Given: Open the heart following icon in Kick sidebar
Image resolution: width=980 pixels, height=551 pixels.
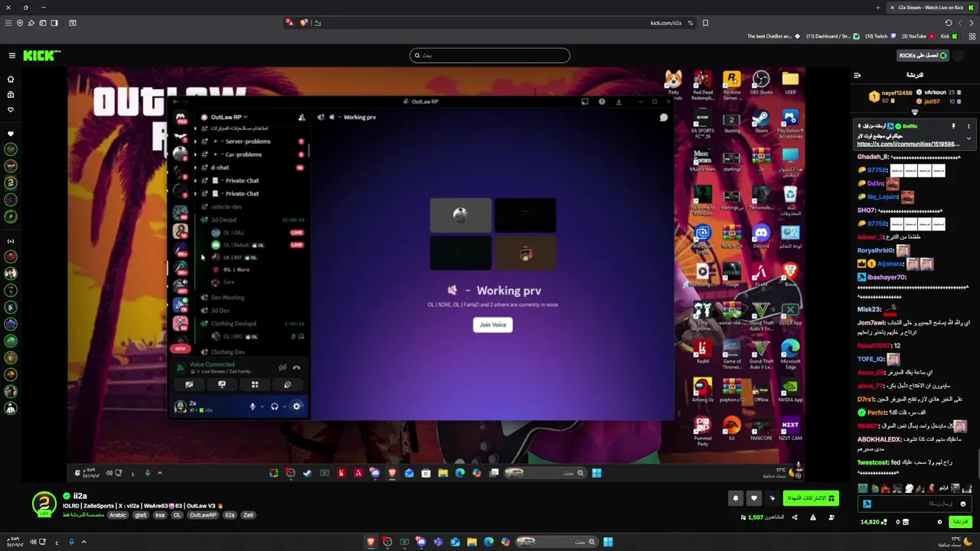Looking at the screenshot, I should click(11, 109).
